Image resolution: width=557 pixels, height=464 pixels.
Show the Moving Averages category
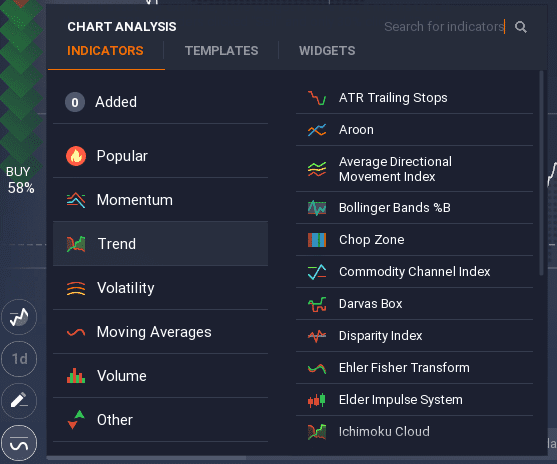coord(160,332)
